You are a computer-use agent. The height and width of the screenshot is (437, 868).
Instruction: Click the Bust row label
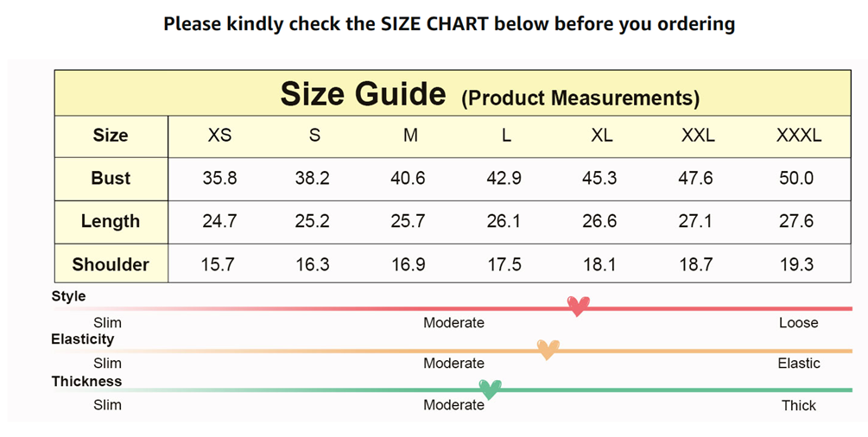(x=111, y=179)
